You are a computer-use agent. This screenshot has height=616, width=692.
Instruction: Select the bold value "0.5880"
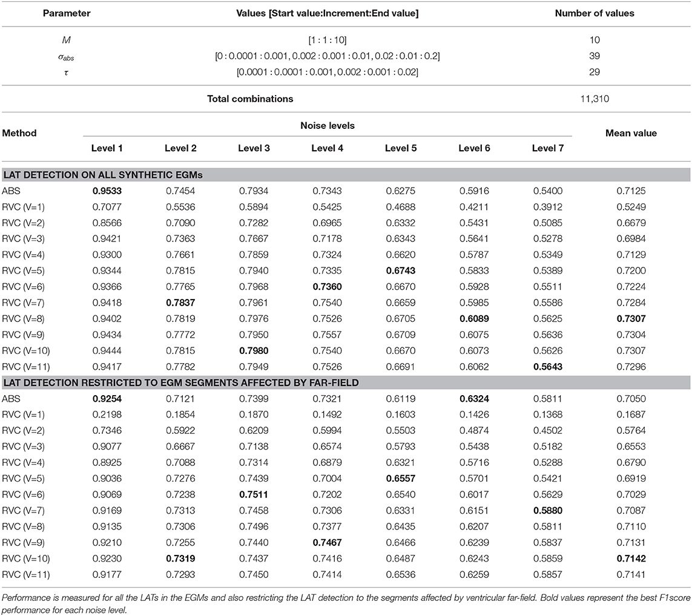tap(548, 511)
